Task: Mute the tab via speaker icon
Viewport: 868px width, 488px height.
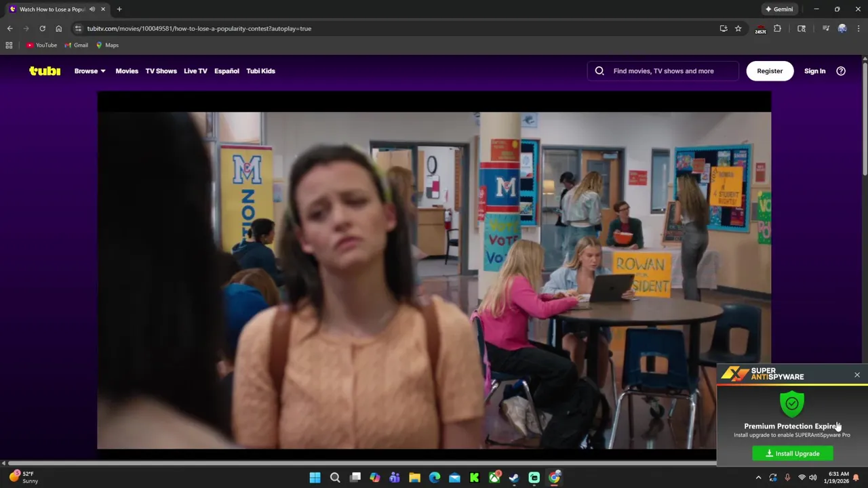Action: tap(92, 9)
